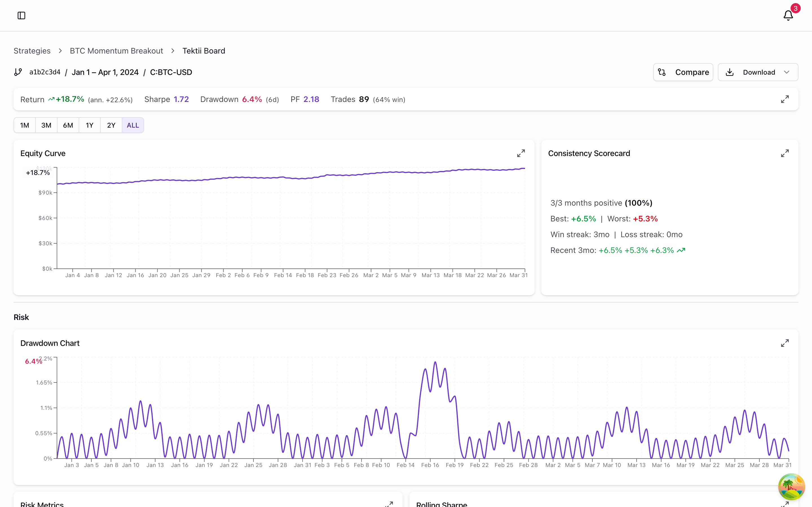Click the Compare button

coord(683,72)
